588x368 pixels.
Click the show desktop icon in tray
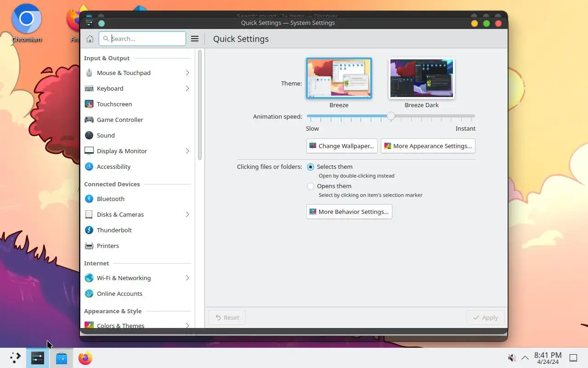point(573,358)
